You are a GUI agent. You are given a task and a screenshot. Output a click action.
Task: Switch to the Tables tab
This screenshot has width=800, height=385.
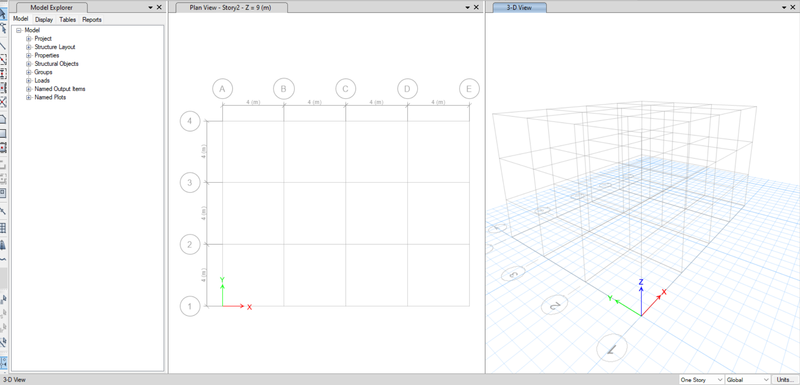tap(67, 19)
